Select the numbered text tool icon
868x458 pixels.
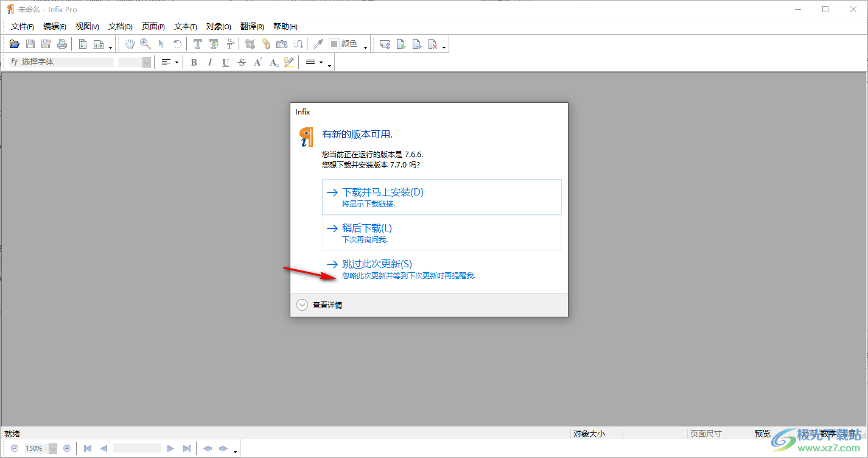[x=229, y=44]
